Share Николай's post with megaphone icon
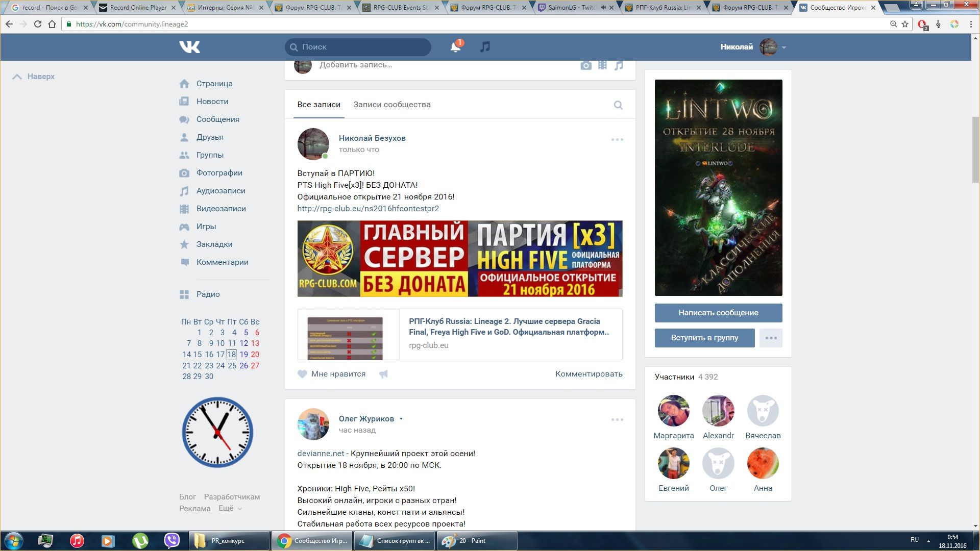 (384, 374)
